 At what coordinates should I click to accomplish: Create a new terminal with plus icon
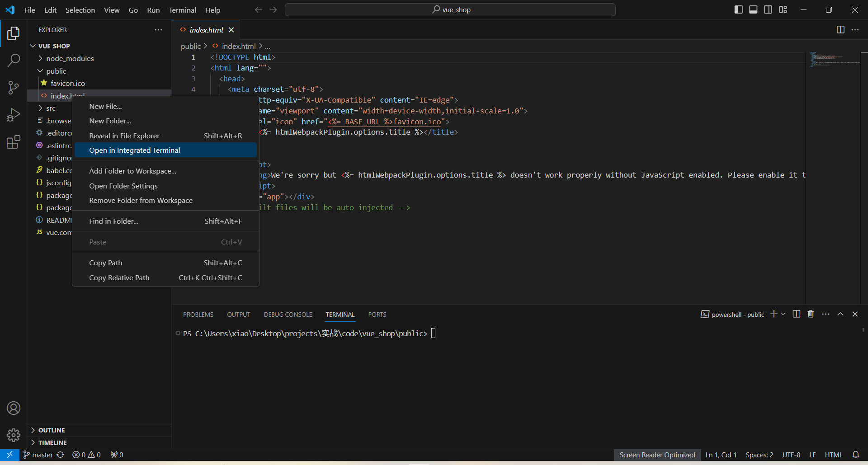[774, 314]
